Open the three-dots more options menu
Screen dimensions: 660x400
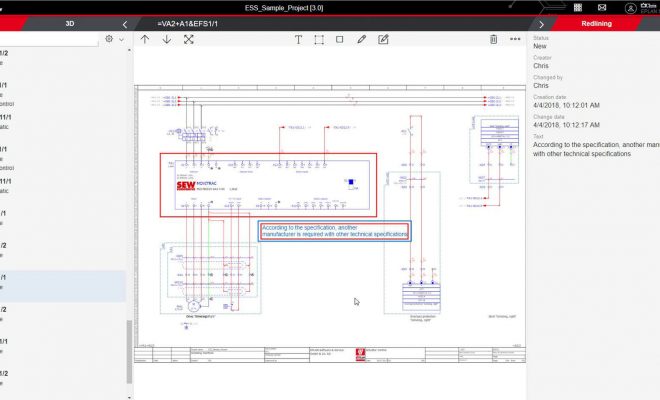point(515,40)
